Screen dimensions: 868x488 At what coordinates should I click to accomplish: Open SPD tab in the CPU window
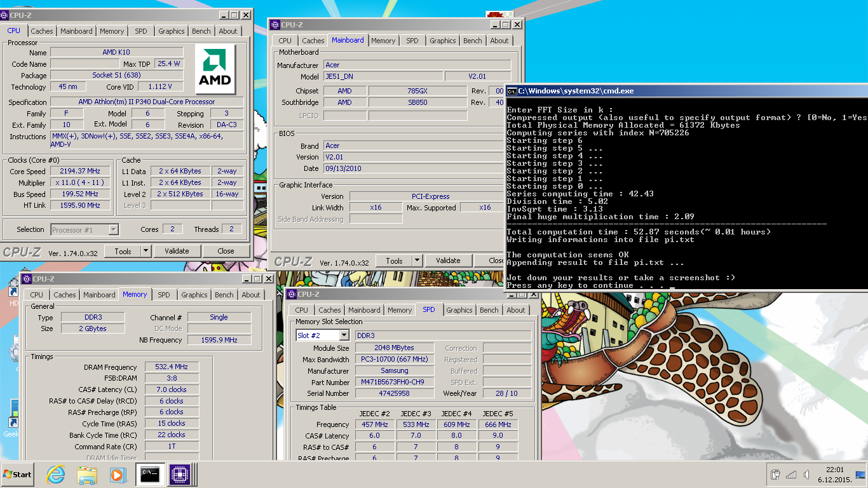(140, 31)
